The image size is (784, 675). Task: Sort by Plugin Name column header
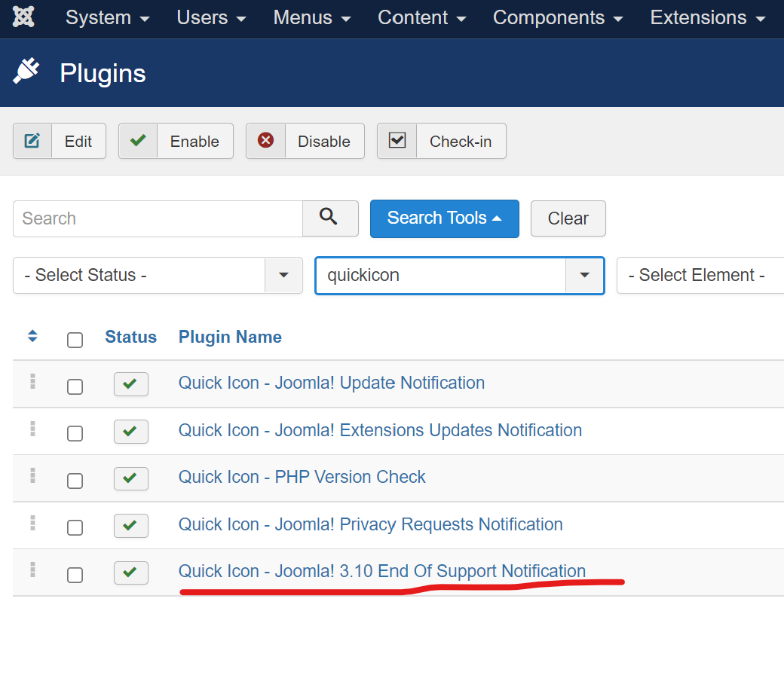click(230, 337)
